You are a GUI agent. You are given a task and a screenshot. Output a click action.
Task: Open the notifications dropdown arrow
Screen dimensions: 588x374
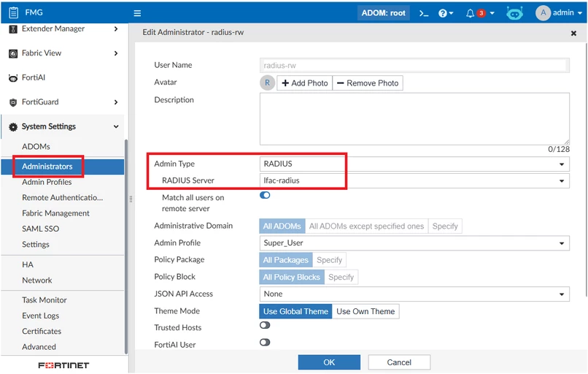pos(492,13)
